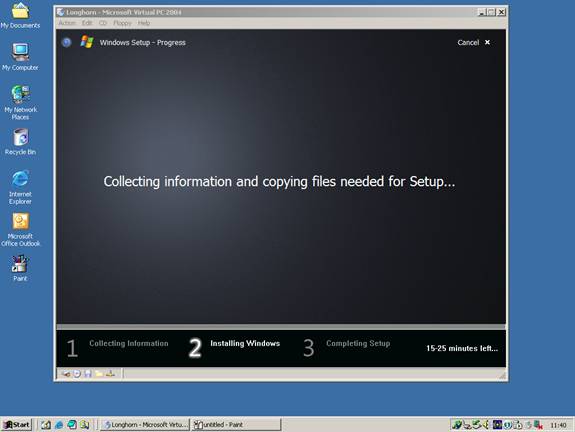Minimize the Longhorn Virtual PC window
The height and width of the screenshot is (432, 575).
coord(482,12)
